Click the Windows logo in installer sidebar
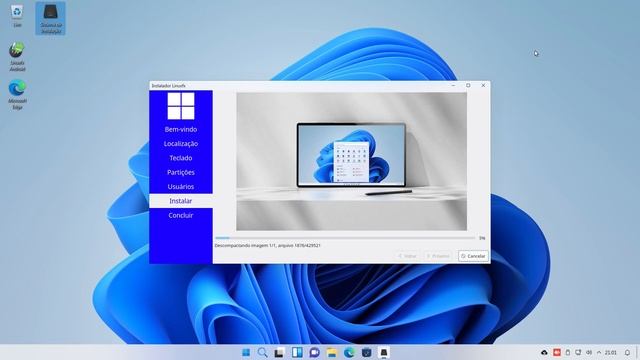The image size is (640, 360). [181, 106]
